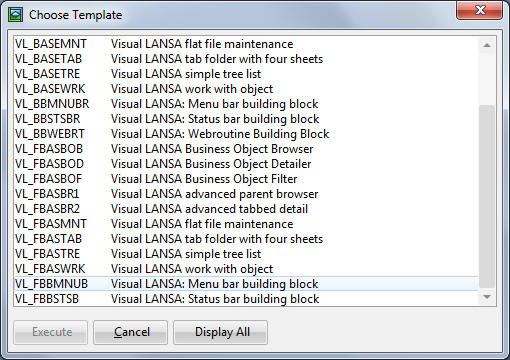510x360 pixels.
Task: Select VL_BBSTSBR status bar building block
Action: pos(246,119)
